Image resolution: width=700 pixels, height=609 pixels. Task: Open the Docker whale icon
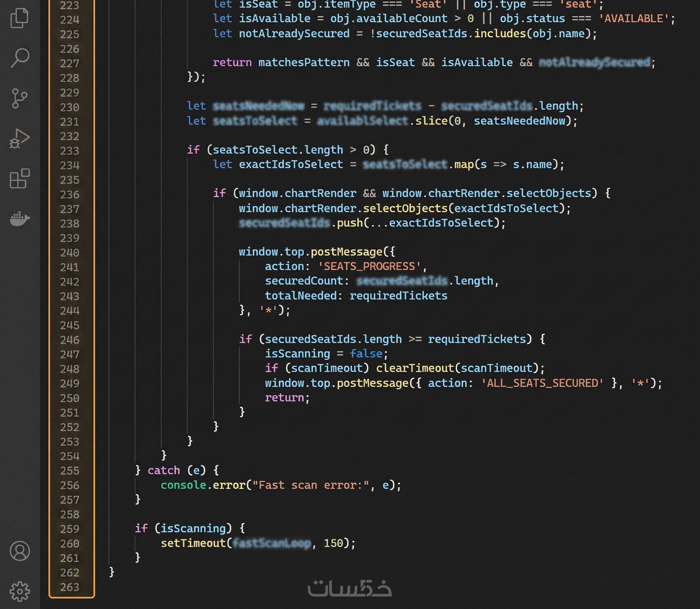[x=20, y=219]
